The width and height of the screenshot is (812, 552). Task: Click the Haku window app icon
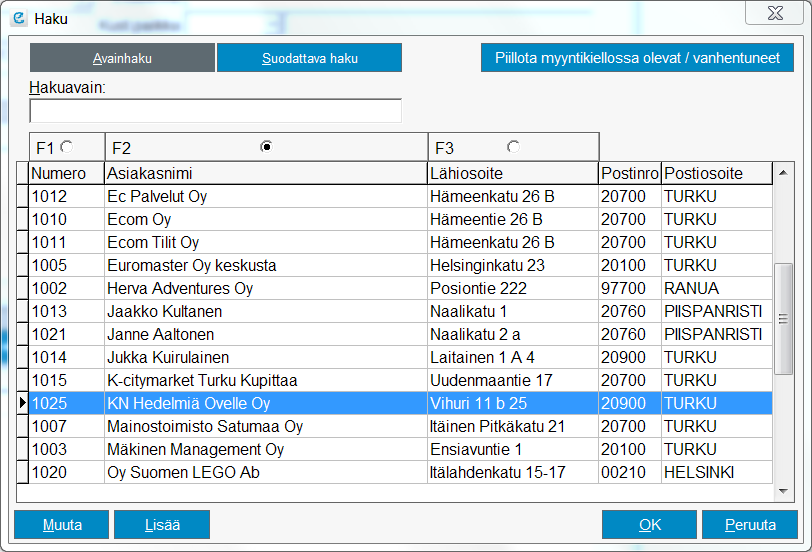[19, 19]
